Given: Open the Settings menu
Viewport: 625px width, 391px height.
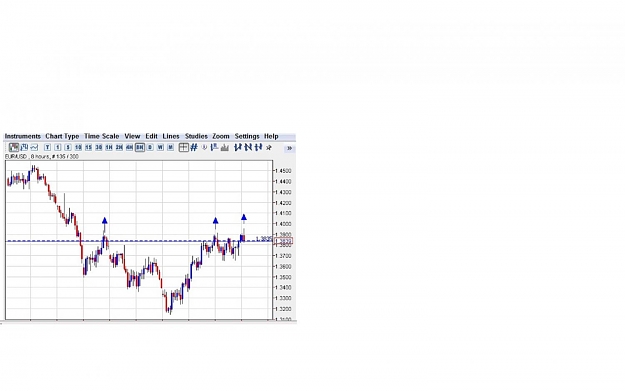Looking at the screenshot, I should coord(247,136).
